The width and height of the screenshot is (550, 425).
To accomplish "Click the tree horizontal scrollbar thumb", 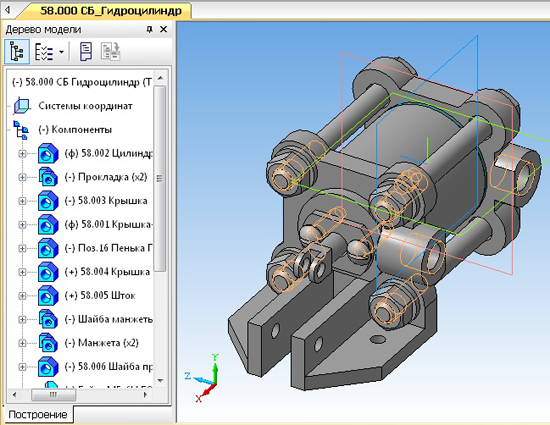I will 53,395.
